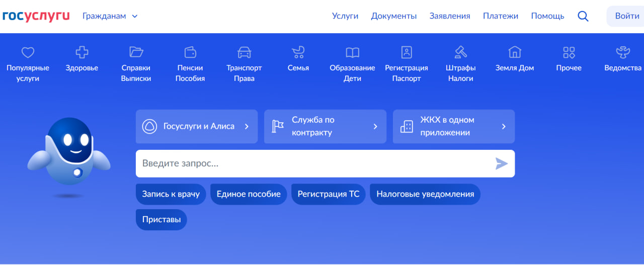Click the Alice circle icon in Госуслуги и Алиса
644x265 pixels.
coord(149,126)
